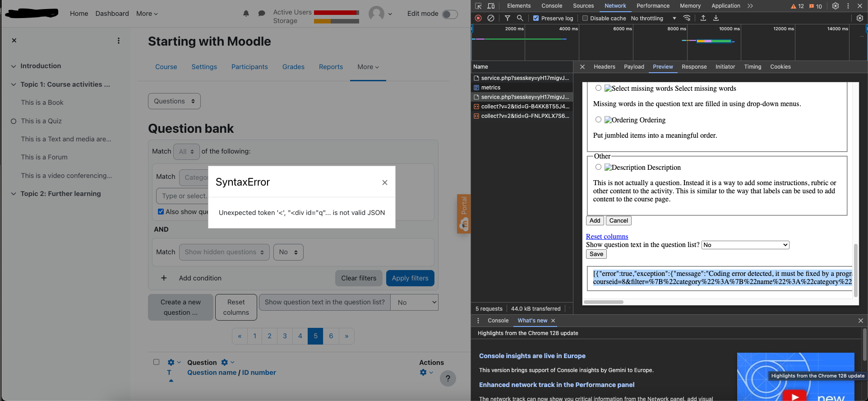
Task: Go to question page 6
Action: [331, 336]
